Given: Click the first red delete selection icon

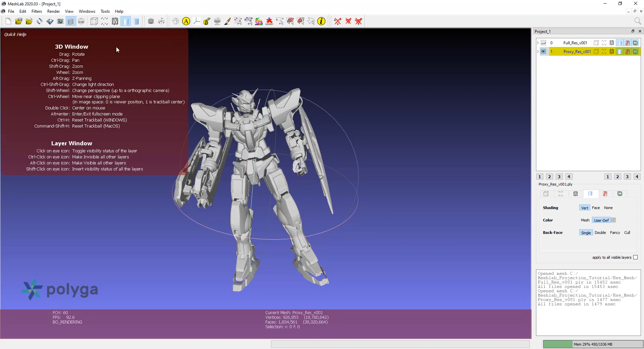Looking at the screenshot, I should 338,21.
